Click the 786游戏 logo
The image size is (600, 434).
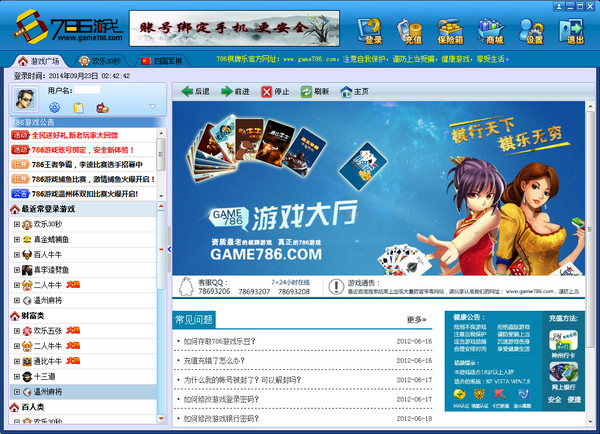pyautogui.click(x=69, y=27)
